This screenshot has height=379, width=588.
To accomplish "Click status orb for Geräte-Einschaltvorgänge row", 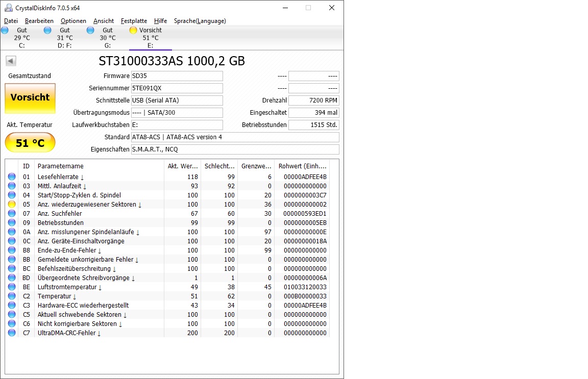I will pos(12,241).
